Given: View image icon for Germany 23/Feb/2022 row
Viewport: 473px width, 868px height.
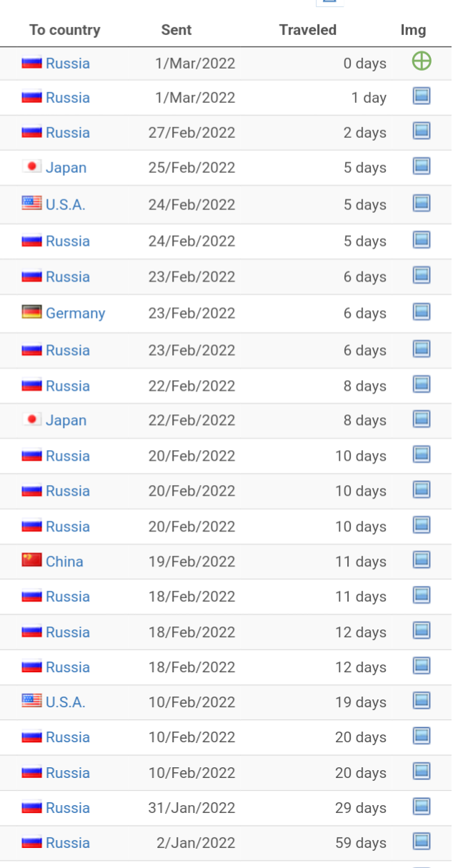Looking at the screenshot, I should (x=422, y=312).
